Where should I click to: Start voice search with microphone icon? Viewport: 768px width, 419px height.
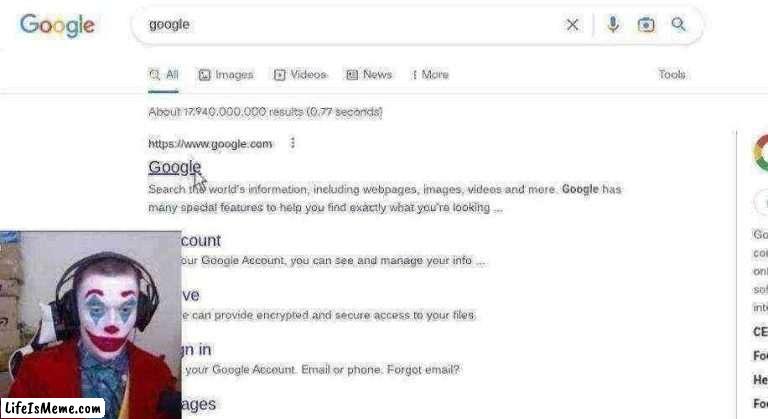tap(613, 24)
